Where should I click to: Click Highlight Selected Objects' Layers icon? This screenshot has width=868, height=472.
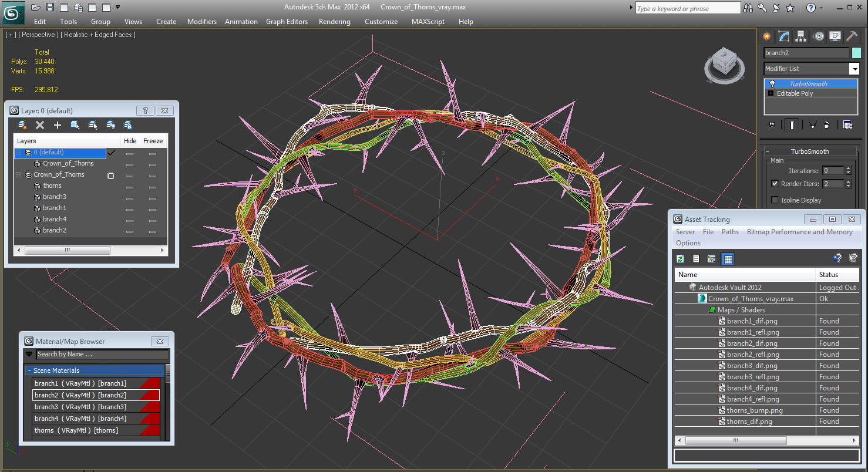(93, 125)
